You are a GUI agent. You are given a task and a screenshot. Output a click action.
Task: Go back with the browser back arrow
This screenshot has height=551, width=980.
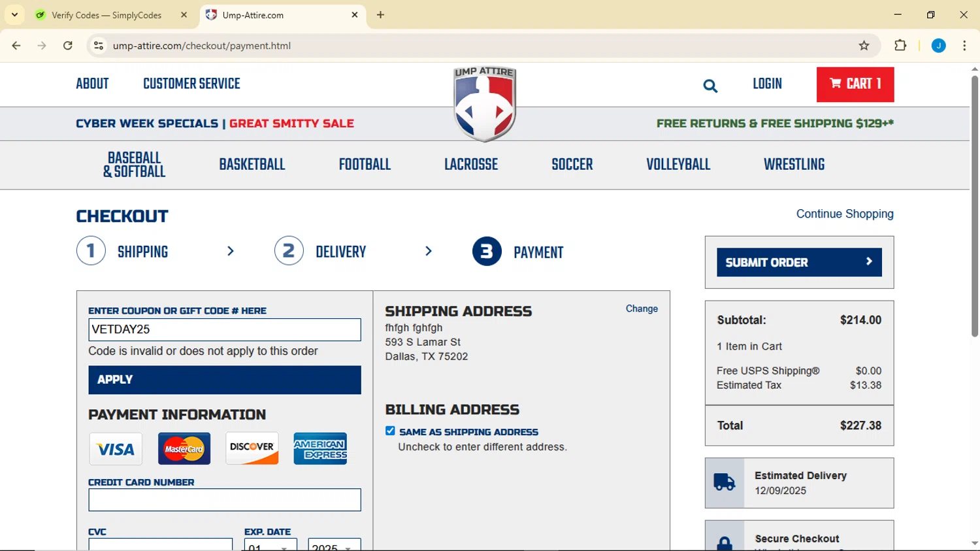16,46
